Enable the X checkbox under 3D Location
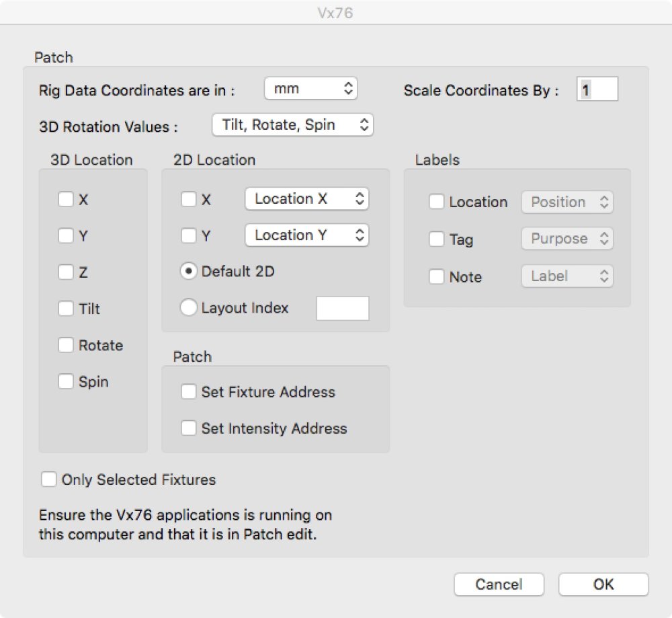This screenshot has height=618, width=672. tap(65, 199)
